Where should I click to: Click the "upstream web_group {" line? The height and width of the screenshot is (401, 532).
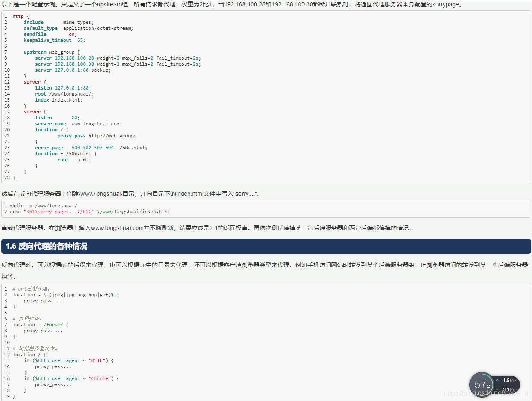[x=52, y=52]
